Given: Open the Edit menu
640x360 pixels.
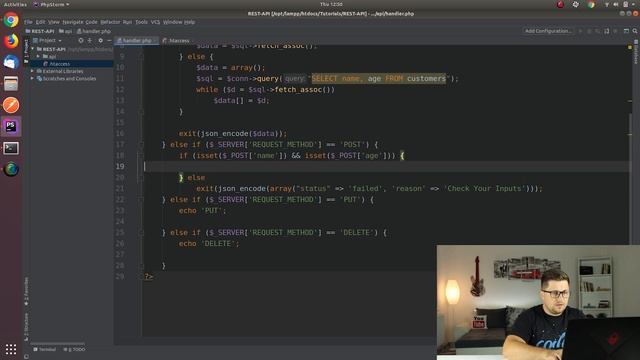Looking at the screenshot, I should 40,22.
